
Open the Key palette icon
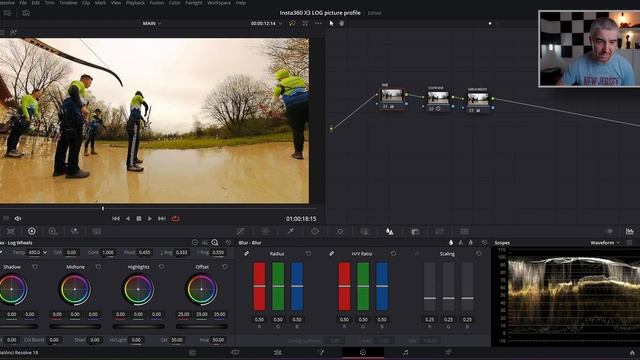point(415,231)
